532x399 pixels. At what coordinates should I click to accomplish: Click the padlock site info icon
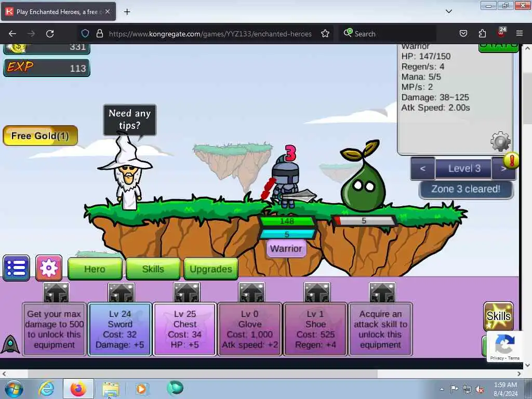click(x=99, y=34)
